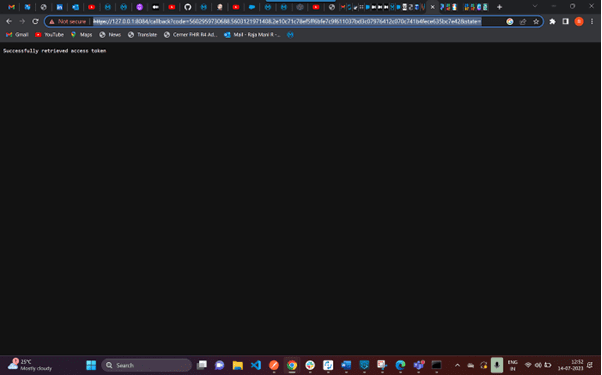The width and height of the screenshot is (602, 375).
Task: Open the Translate bookmark
Action: pos(142,35)
